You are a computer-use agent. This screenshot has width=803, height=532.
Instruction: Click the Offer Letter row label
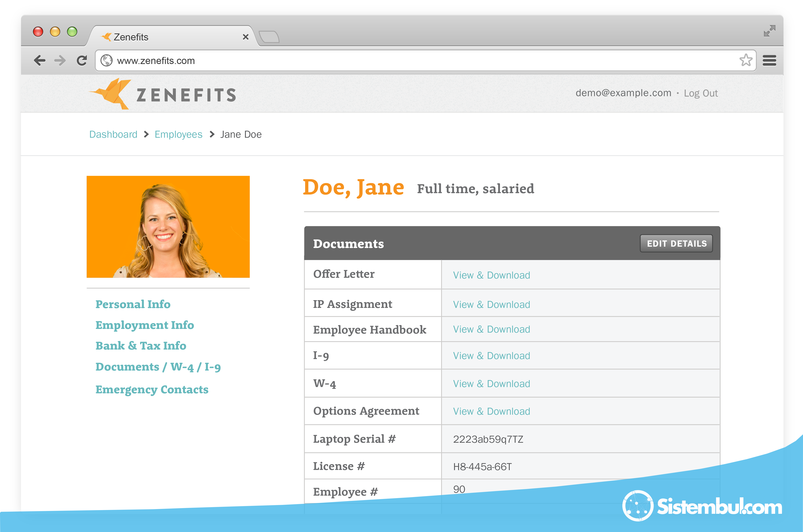(x=344, y=274)
